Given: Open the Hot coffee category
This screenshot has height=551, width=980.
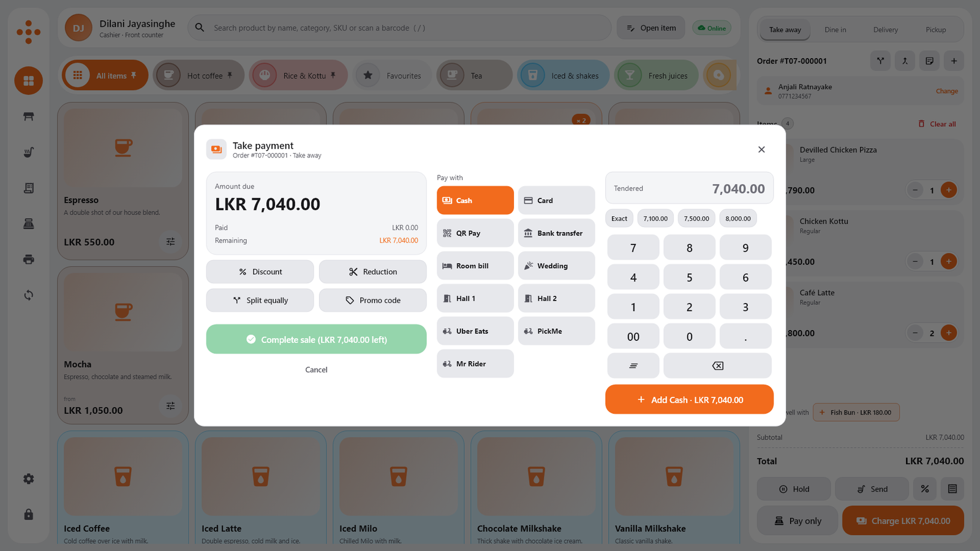Looking at the screenshot, I should 198,75.
